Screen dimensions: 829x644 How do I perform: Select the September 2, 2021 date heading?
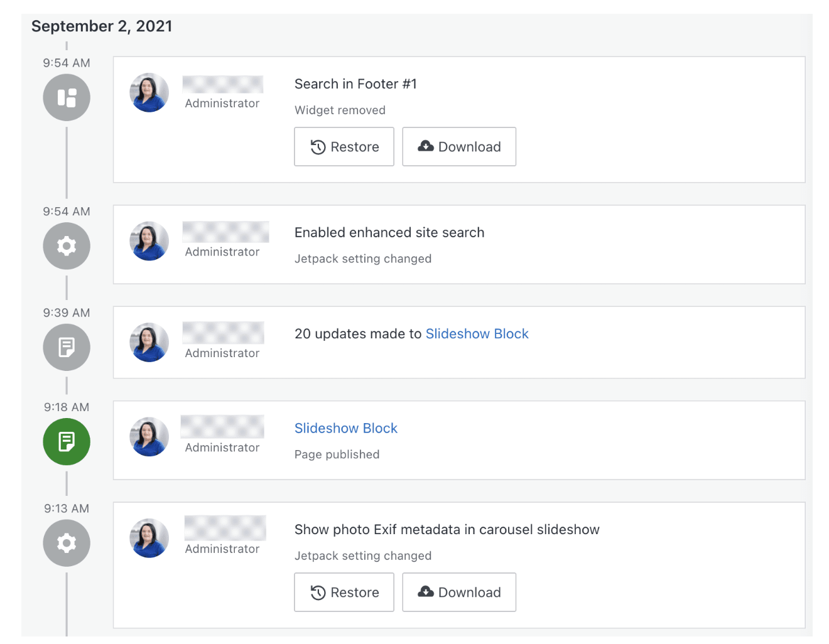coord(102,26)
